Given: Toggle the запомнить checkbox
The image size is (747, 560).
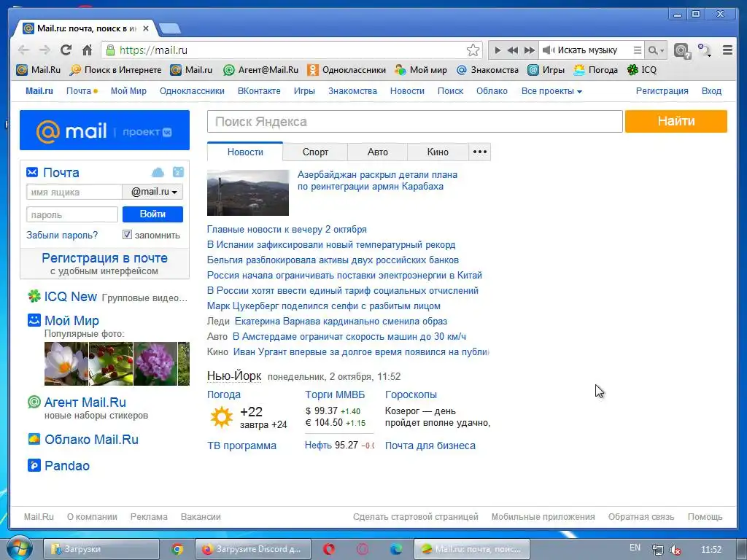Looking at the screenshot, I should click(x=127, y=234).
